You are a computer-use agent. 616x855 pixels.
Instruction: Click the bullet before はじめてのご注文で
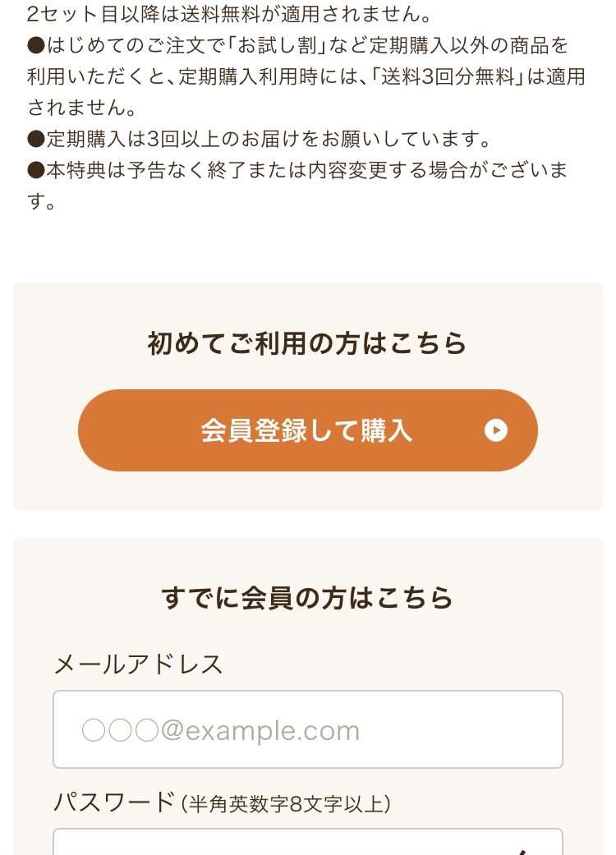(x=35, y=45)
